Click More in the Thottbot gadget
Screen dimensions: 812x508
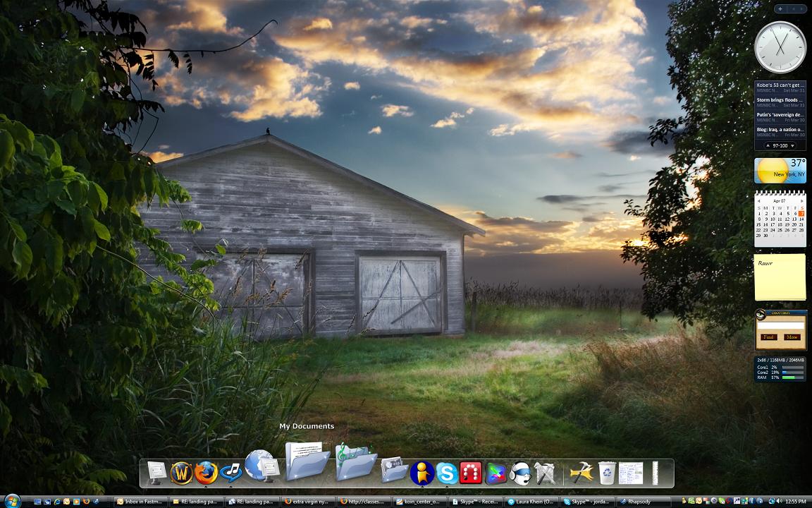click(x=792, y=337)
